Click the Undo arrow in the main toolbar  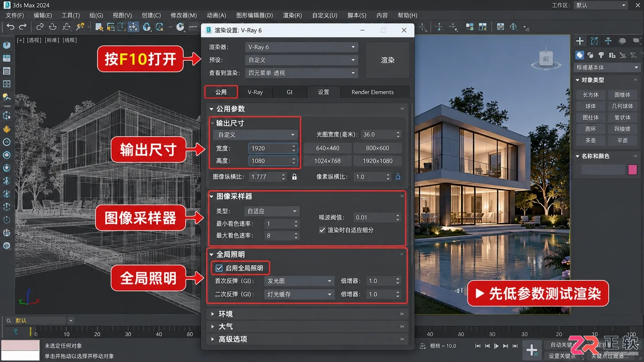tap(10, 27)
